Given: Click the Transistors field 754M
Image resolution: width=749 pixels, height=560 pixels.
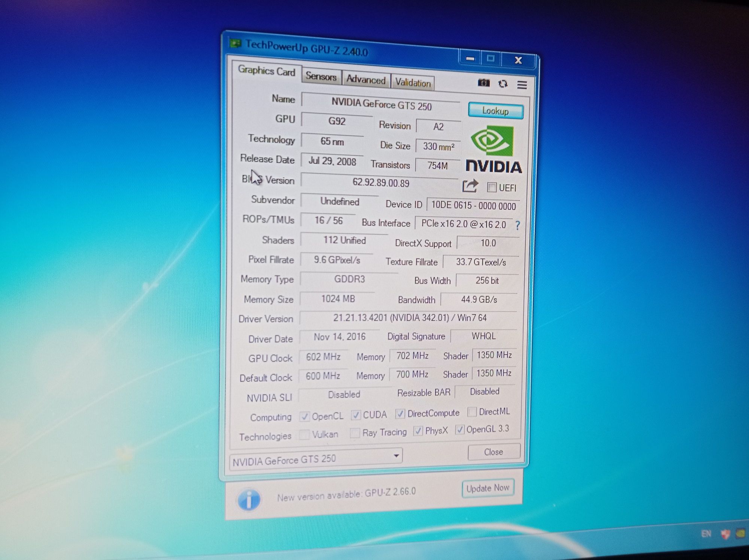Looking at the screenshot, I should (437, 165).
